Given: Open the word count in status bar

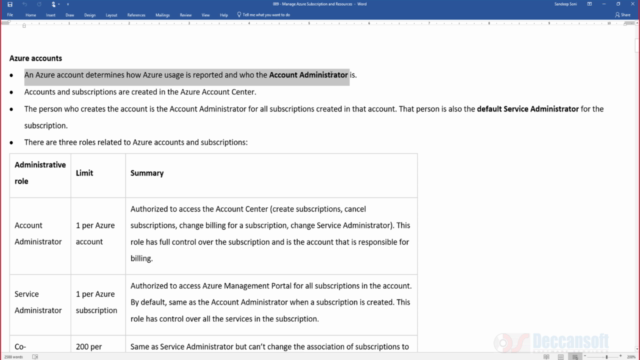Looking at the screenshot, I should pyautogui.click(x=13, y=357).
